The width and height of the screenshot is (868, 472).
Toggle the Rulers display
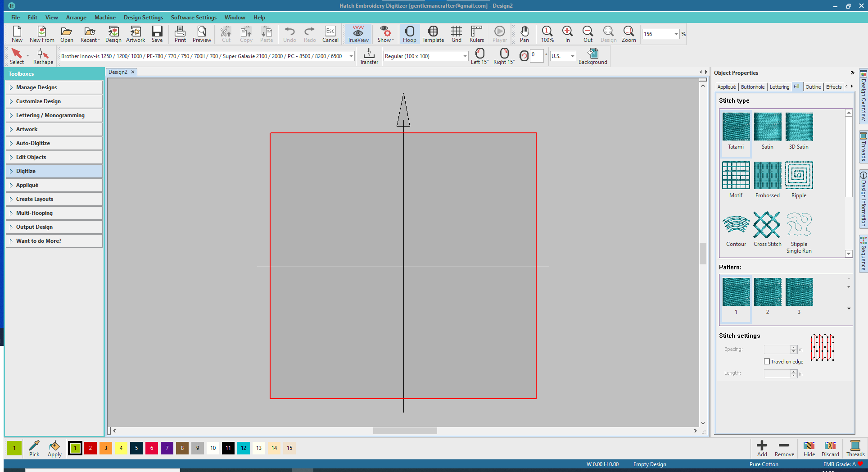pyautogui.click(x=476, y=34)
